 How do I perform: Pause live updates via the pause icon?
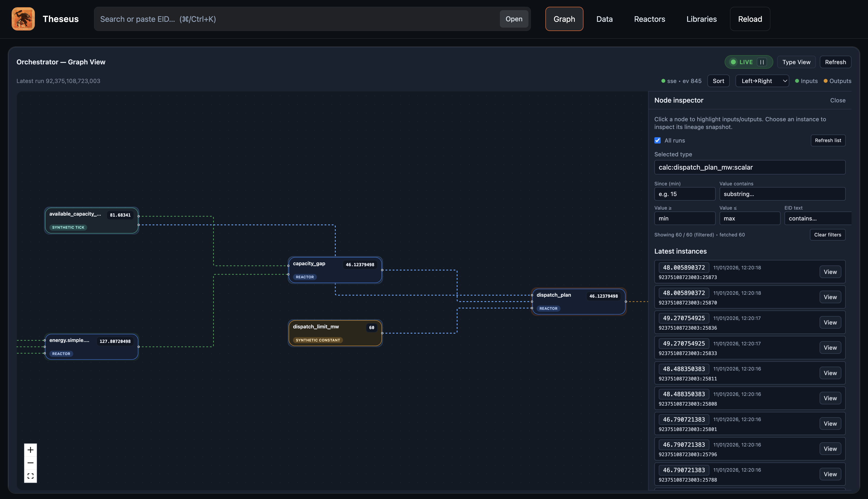coord(762,62)
